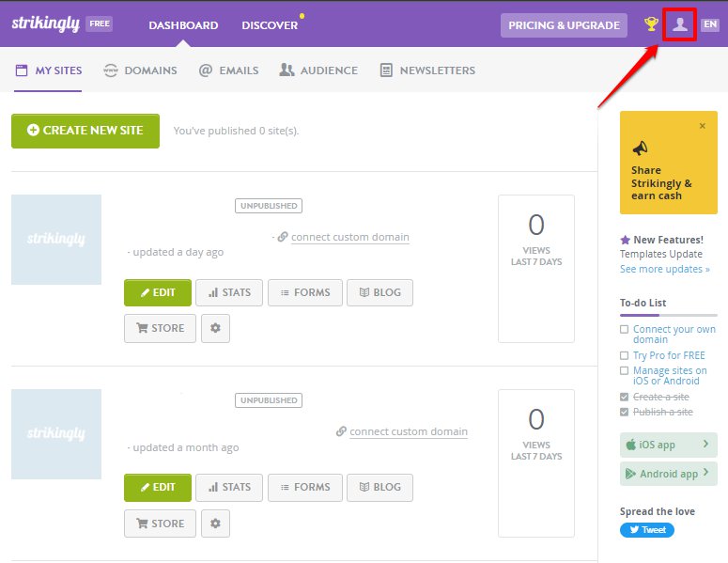The image size is (728, 563).
Task: Open the trophy rewards icon
Action: click(x=651, y=24)
